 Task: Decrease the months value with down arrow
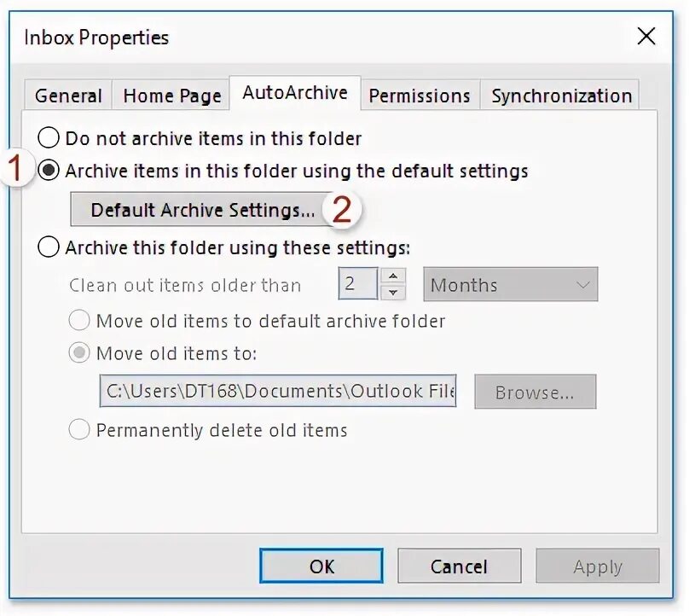(393, 292)
